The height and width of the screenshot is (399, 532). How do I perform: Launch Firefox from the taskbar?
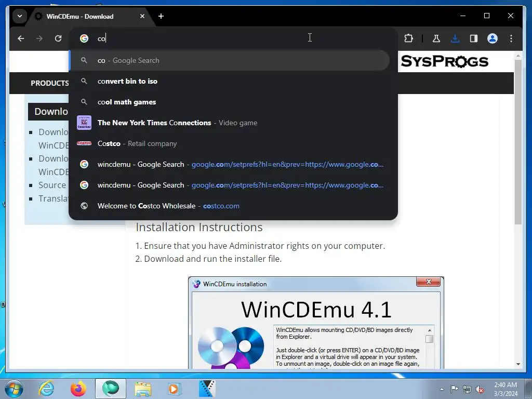(x=78, y=389)
